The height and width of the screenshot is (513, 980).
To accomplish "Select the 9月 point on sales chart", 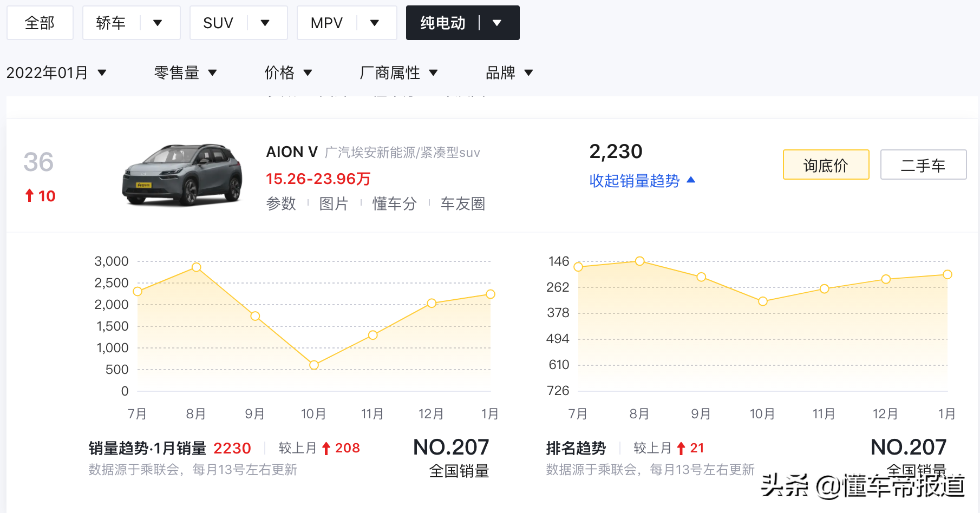I will coord(255,316).
